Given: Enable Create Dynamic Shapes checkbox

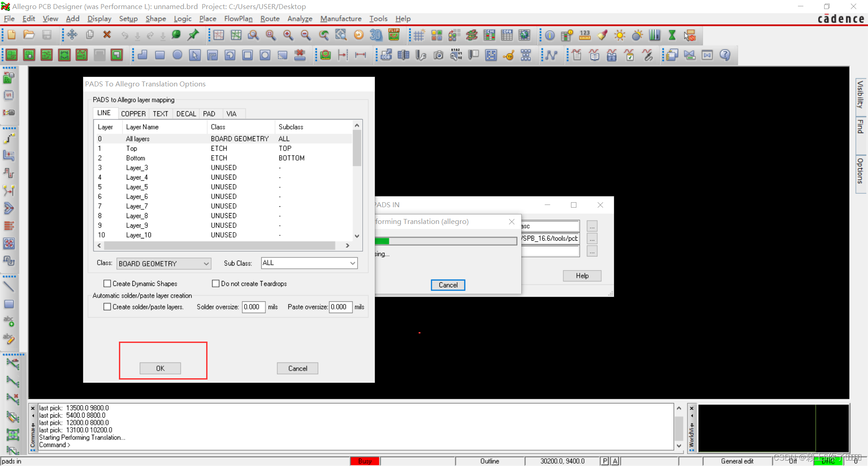Looking at the screenshot, I should 107,284.
